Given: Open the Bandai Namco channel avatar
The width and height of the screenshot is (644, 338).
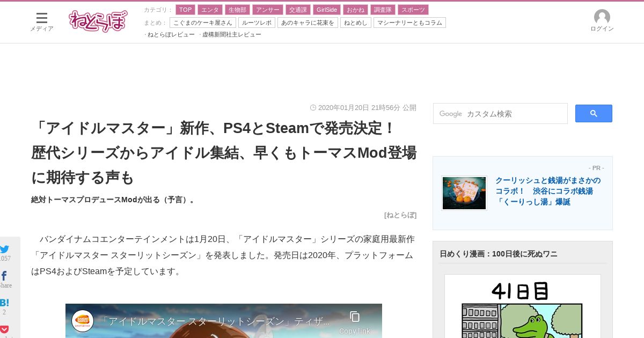Looking at the screenshot, I should (83, 321).
